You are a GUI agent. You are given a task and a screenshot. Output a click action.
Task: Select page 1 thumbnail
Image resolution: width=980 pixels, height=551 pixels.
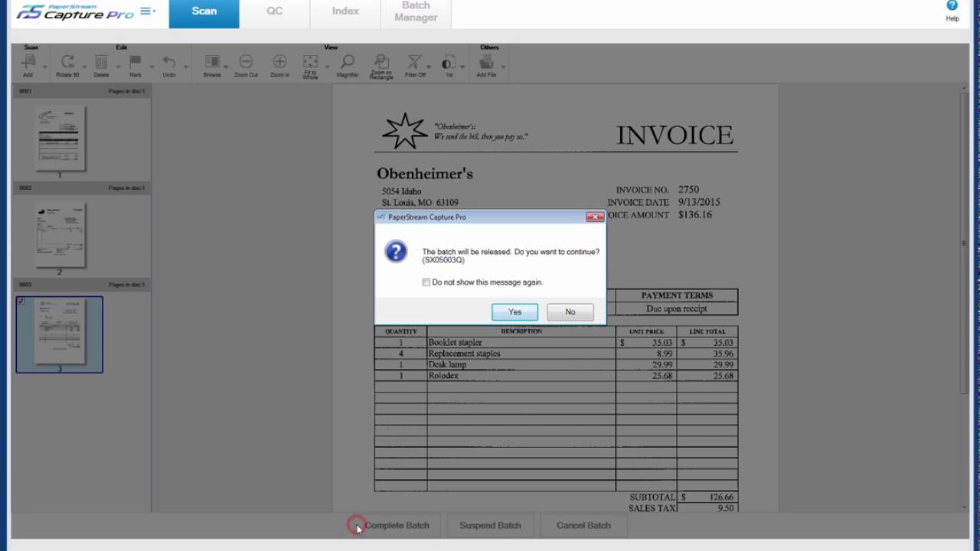tap(60, 139)
